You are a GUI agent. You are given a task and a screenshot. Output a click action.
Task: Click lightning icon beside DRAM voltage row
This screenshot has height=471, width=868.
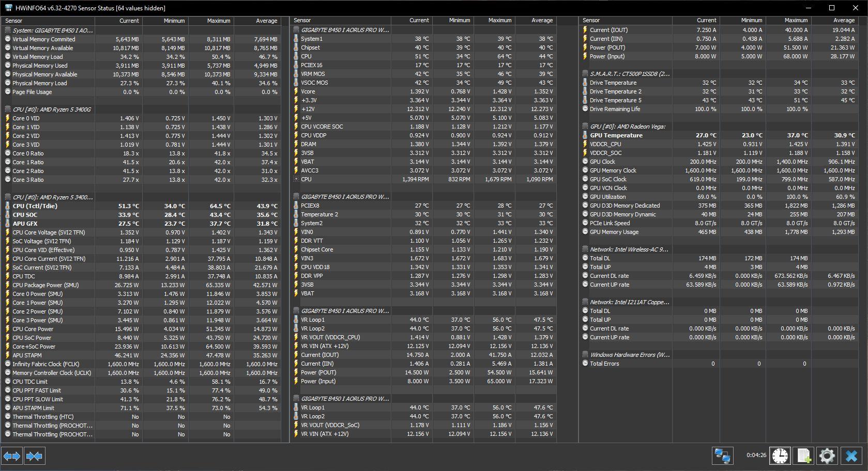pyautogui.click(x=296, y=144)
